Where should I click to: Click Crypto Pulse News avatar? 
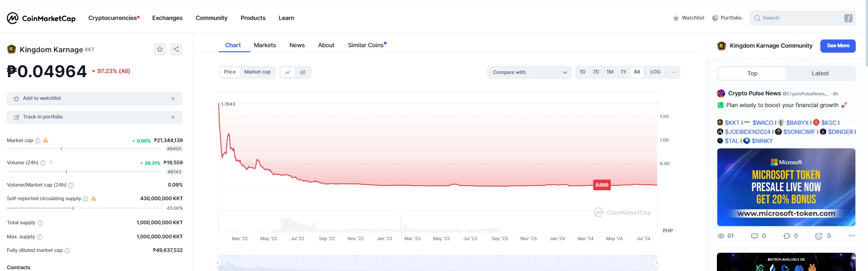coord(721,94)
